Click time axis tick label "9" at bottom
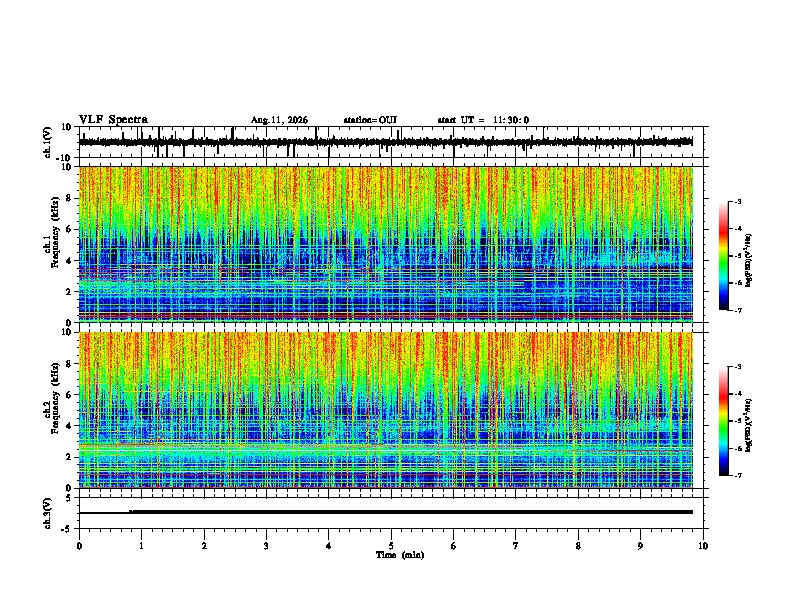 [640, 545]
